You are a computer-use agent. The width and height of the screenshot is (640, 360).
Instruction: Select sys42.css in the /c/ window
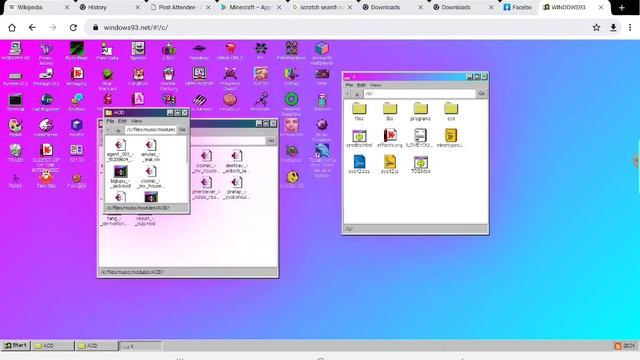(x=359, y=164)
